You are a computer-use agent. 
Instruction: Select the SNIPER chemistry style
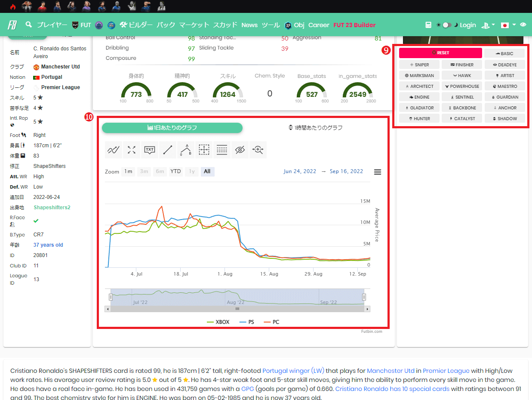[419, 65]
